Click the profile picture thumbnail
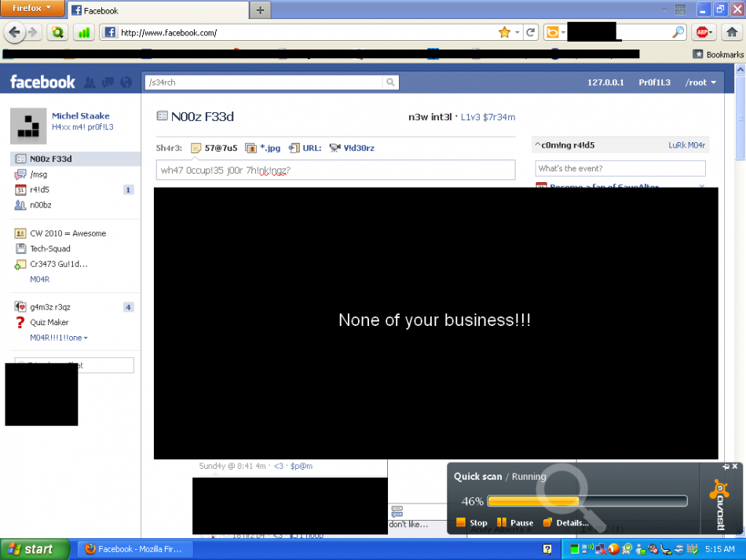The height and width of the screenshot is (560, 746). click(28, 126)
